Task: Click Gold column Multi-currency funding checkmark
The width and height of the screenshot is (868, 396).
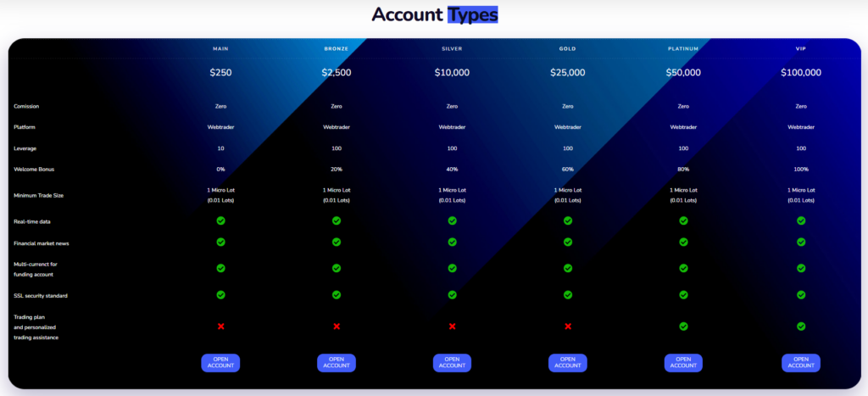Action: (568, 268)
